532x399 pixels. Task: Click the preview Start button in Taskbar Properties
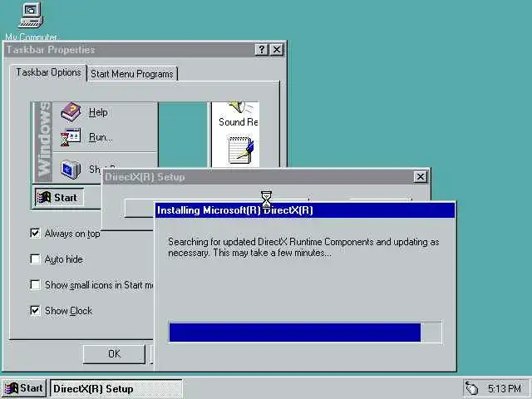pos(59,198)
